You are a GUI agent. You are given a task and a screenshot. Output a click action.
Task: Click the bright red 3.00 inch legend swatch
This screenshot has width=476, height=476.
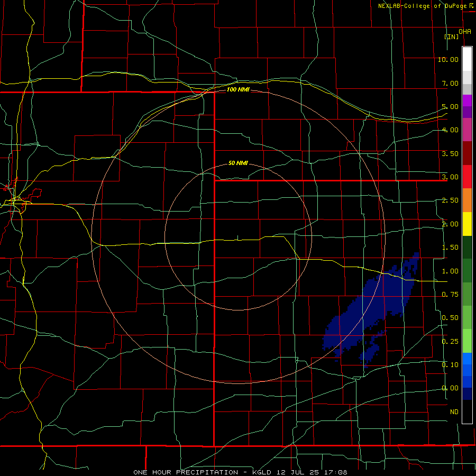(x=467, y=177)
